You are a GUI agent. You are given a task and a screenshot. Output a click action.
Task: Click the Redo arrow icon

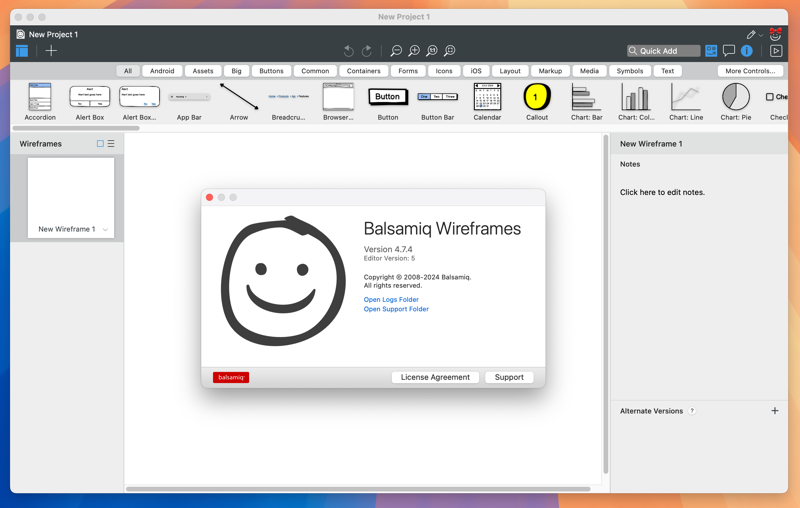click(x=366, y=50)
